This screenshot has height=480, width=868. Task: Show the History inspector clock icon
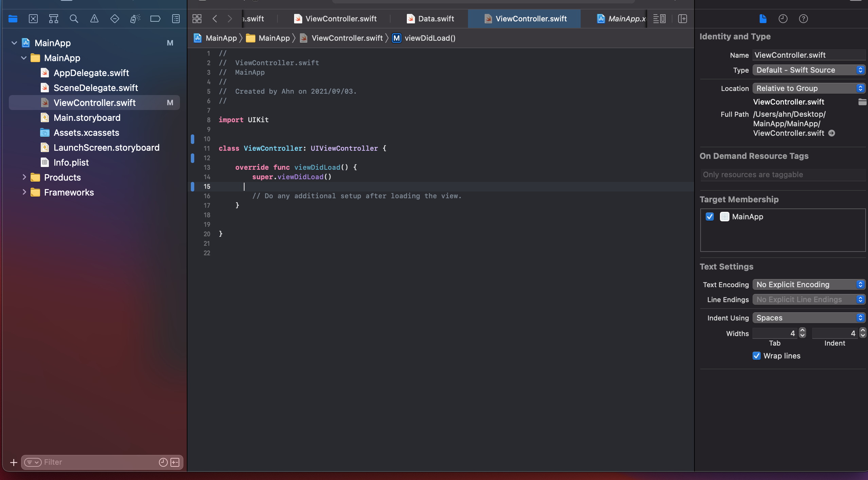[783, 19]
